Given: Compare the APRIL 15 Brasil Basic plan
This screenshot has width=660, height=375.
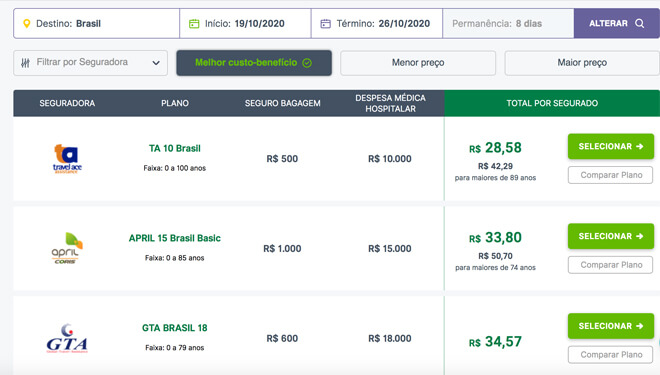Looking at the screenshot, I should (610, 265).
